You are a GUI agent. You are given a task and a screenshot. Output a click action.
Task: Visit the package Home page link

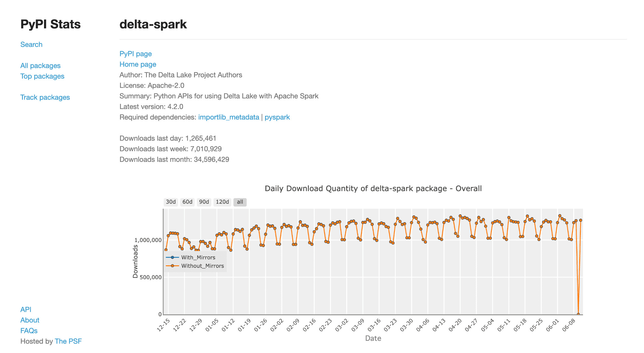[138, 64]
